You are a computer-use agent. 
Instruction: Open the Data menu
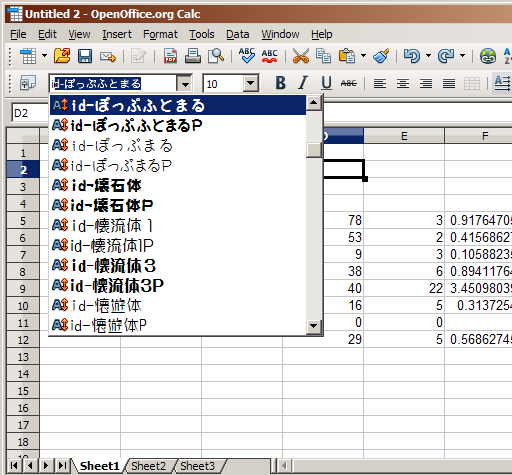click(x=238, y=34)
